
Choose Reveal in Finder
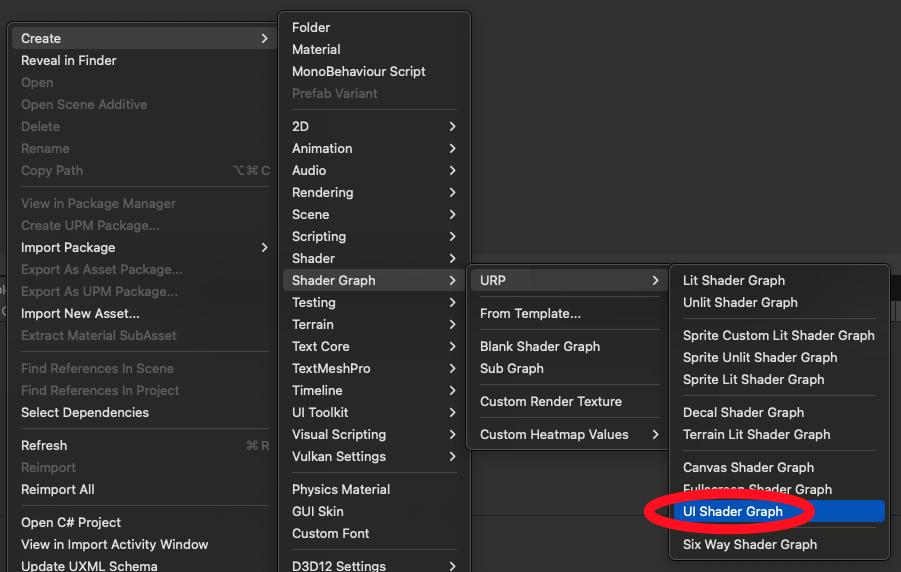coord(144,60)
